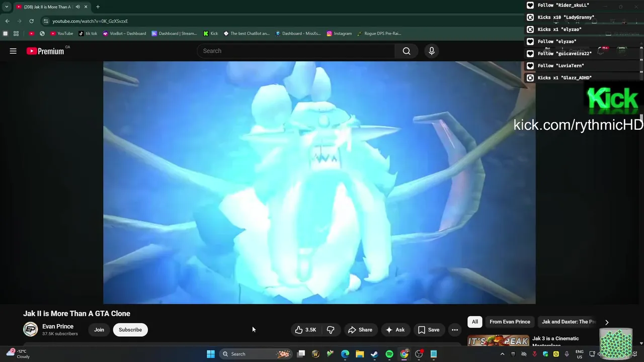
Task: Close the Jak II browser tab
Action: [86, 7]
